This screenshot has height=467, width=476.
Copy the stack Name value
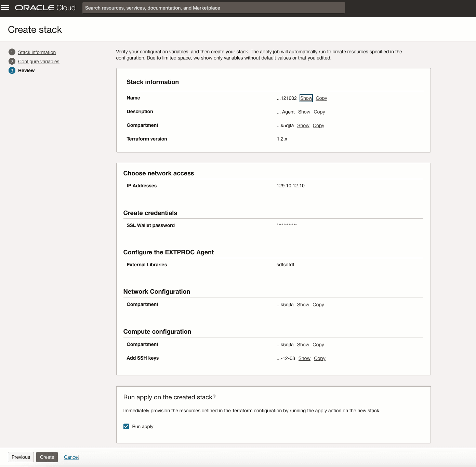pos(321,98)
